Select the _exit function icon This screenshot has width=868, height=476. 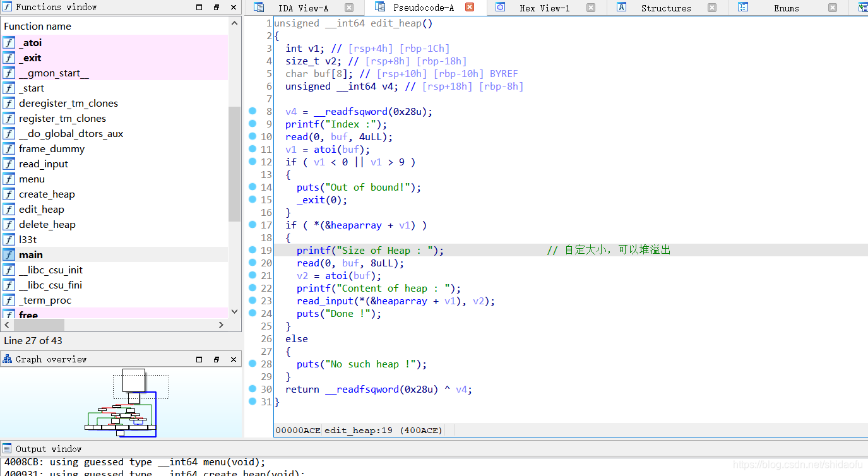[9, 58]
